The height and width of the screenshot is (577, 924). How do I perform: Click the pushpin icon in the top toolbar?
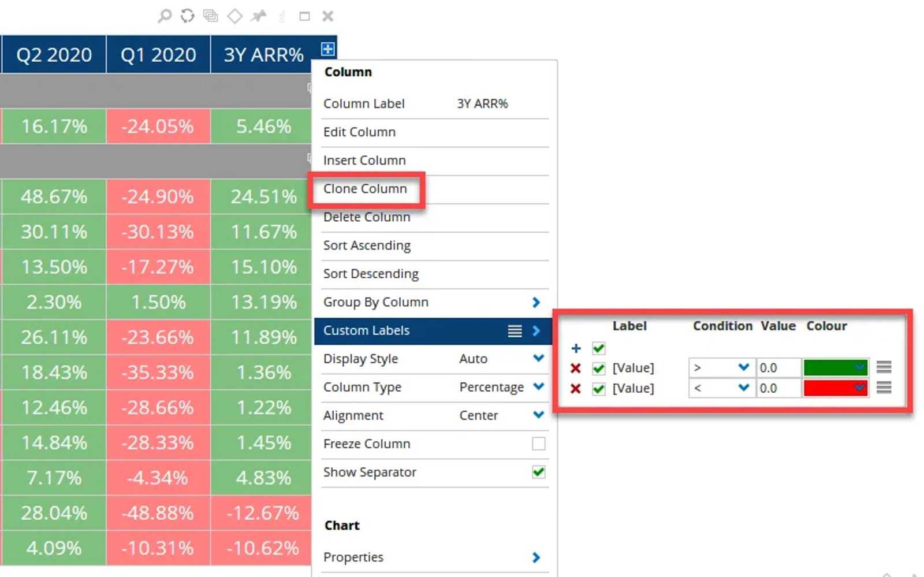point(258,16)
